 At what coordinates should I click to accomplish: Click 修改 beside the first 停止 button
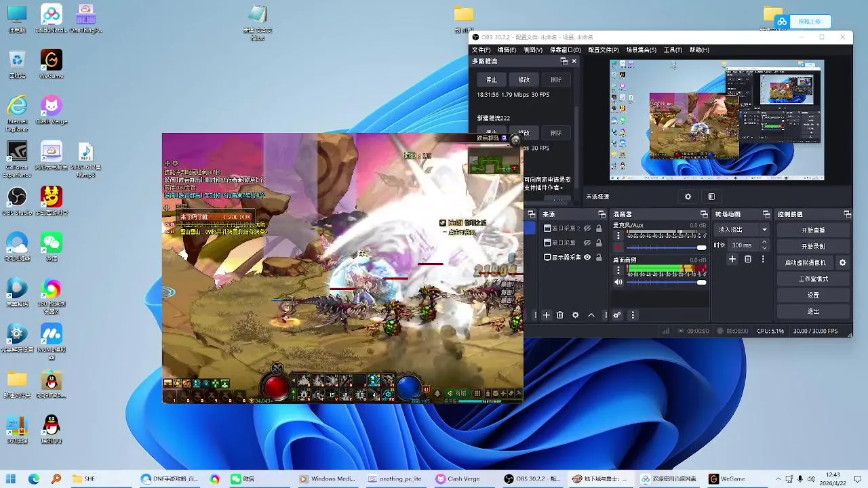click(524, 79)
